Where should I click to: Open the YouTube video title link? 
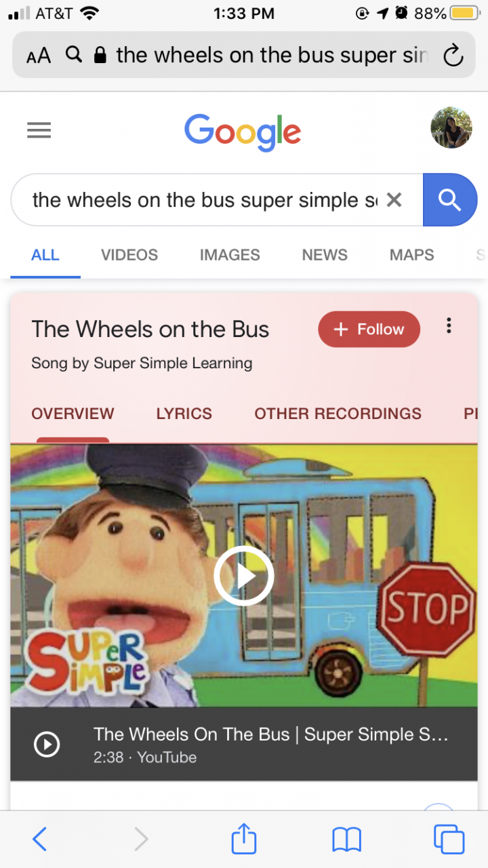pos(271,734)
